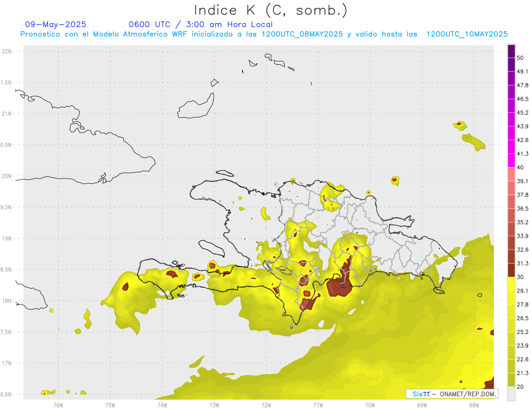Click the color bar label "32.6"
Screen dimensions: 532x411
pyautogui.click(x=523, y=250)
